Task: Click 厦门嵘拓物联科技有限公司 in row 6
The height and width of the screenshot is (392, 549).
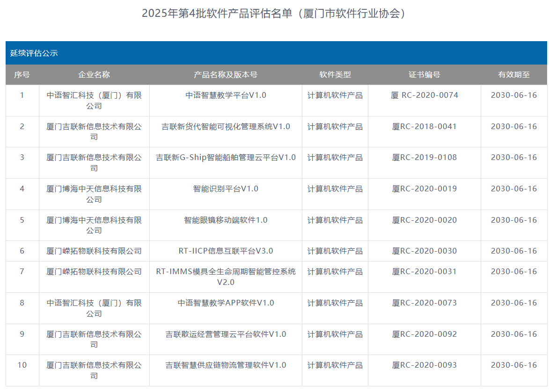Action: pos(94,251)
